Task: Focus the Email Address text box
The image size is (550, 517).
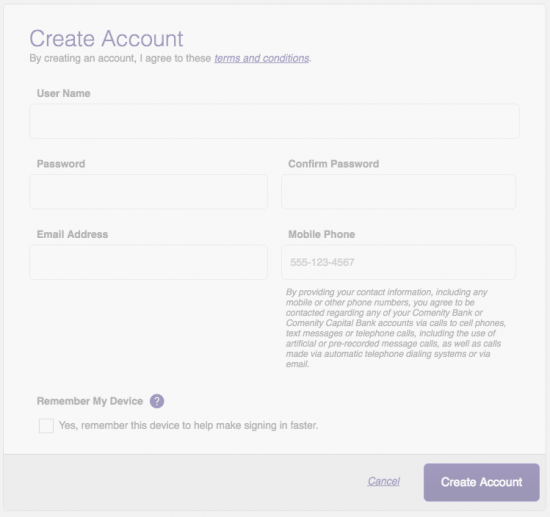Action: [148, 262]
